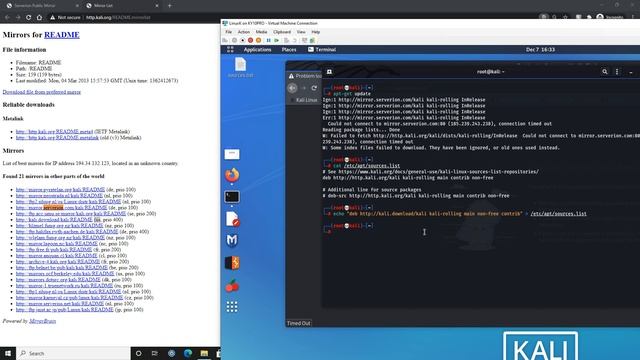Click the new tab icon in terminal header
640x360 pixels.
pyautogui.click(x=329, y=72)
